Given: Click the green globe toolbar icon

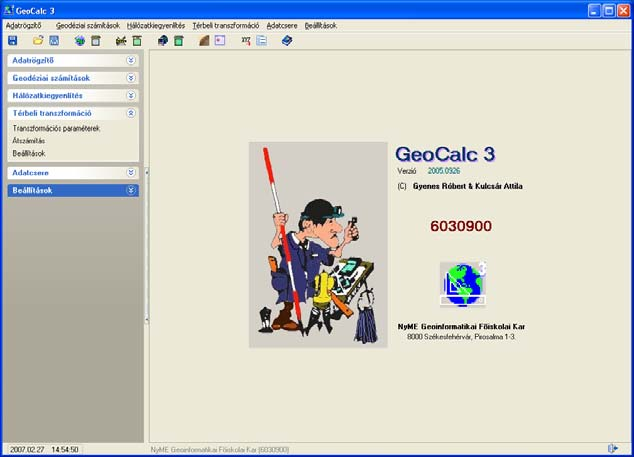Looking at the screenshot, I should pos(80,40).
